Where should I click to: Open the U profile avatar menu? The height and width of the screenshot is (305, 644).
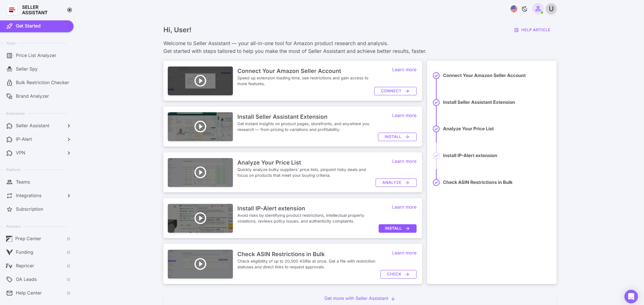551,9
